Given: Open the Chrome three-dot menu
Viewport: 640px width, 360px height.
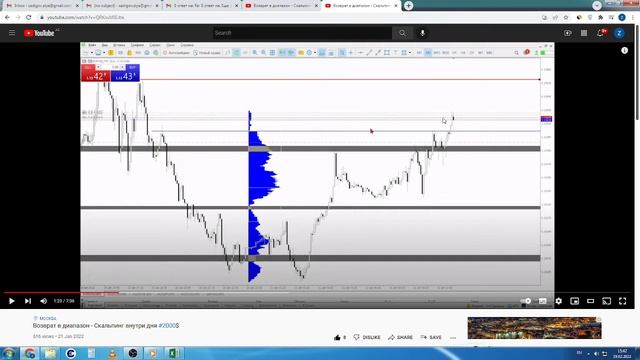Looking at the screenshot, I should click(x=633, y=18).
